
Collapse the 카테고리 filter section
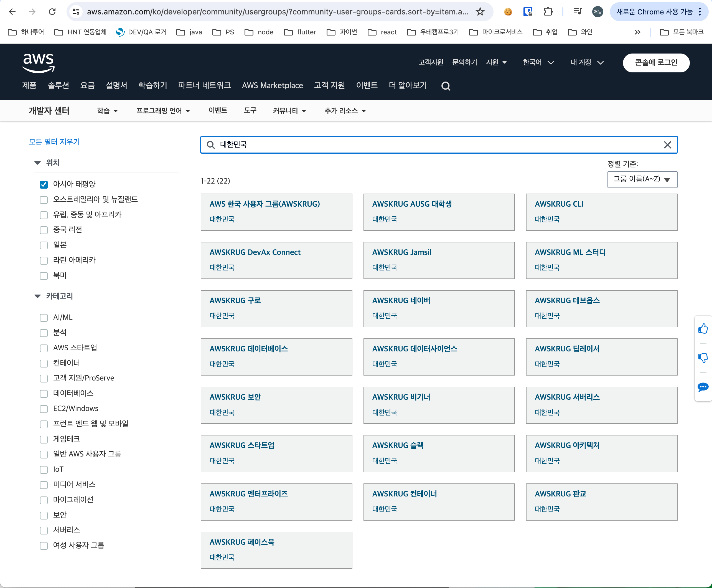click(37, 296)
